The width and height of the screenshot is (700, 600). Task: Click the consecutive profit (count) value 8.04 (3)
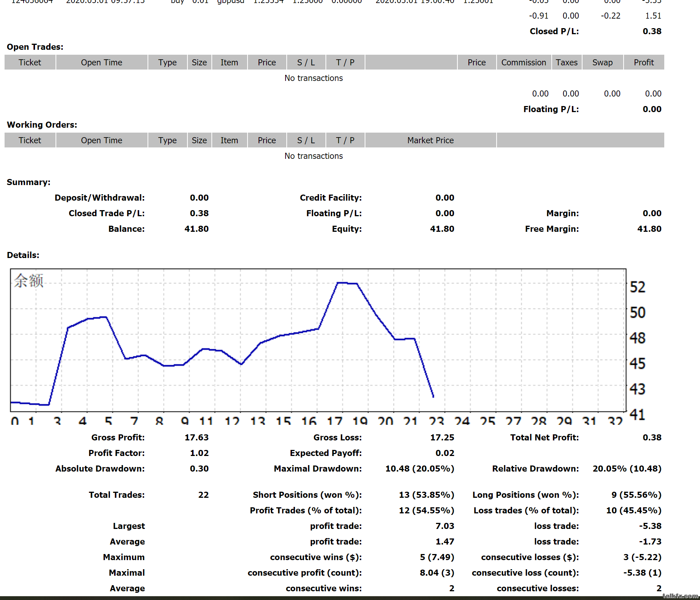(x=437, y=573)
